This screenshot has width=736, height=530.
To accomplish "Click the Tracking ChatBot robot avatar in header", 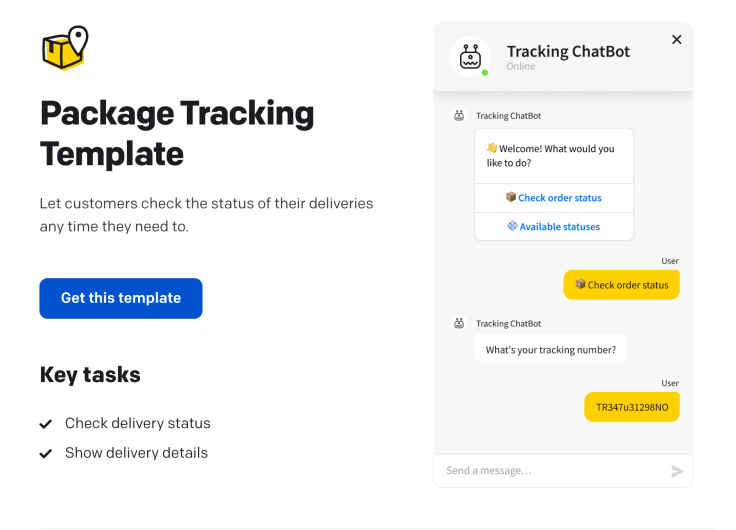I will [470, 57].
